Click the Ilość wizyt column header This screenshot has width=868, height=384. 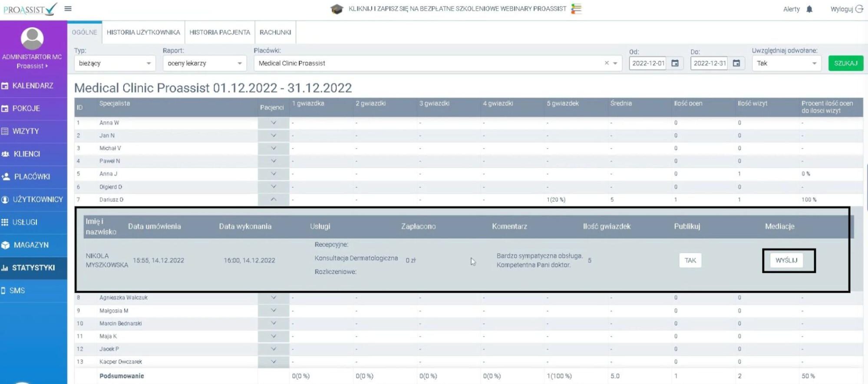(752, 103)
